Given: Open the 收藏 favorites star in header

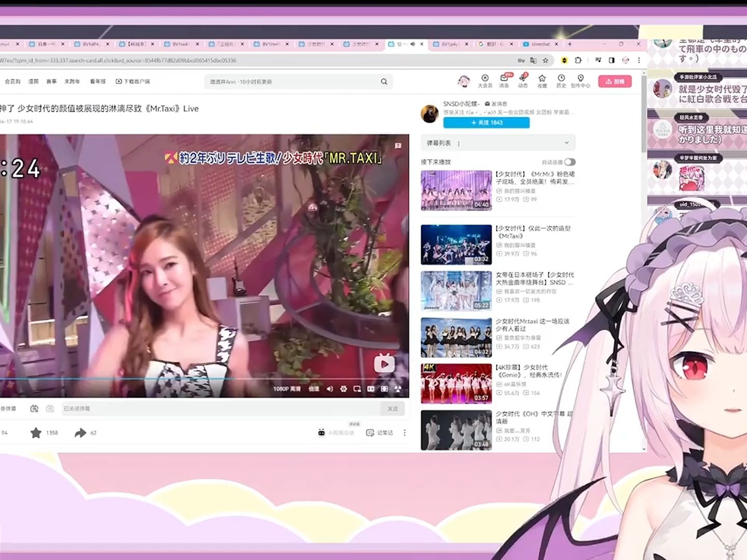Looking at the screenshot, I should click(x=542, y=81).
